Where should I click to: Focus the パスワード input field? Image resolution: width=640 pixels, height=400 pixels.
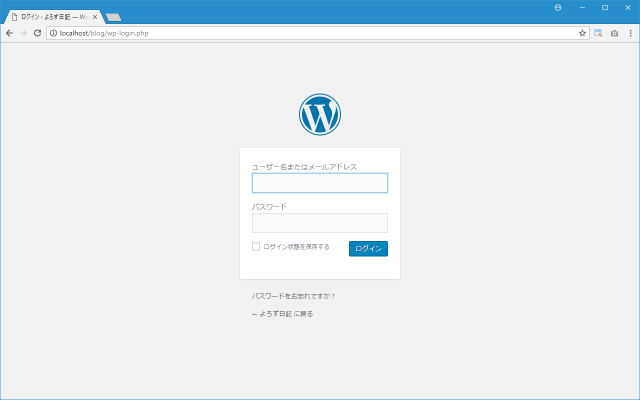320,223
